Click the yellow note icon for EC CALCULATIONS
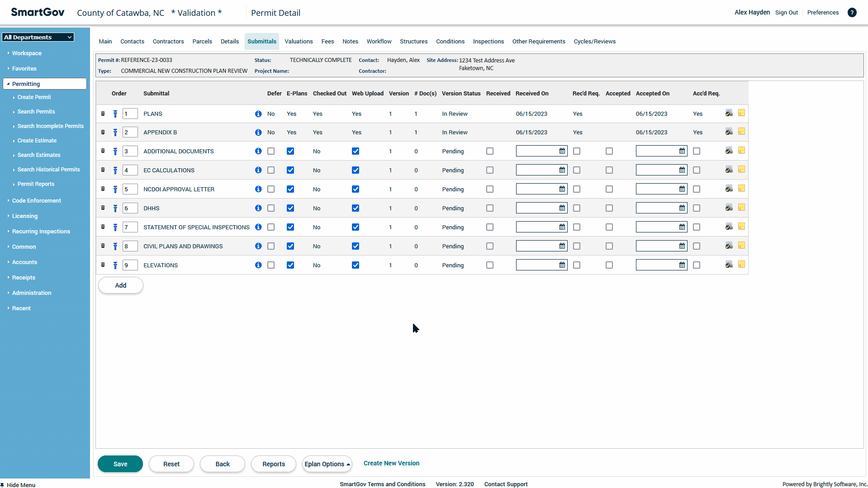Viewport: 868px width, 488px height. pyautogui.click(x=741, y=170)
